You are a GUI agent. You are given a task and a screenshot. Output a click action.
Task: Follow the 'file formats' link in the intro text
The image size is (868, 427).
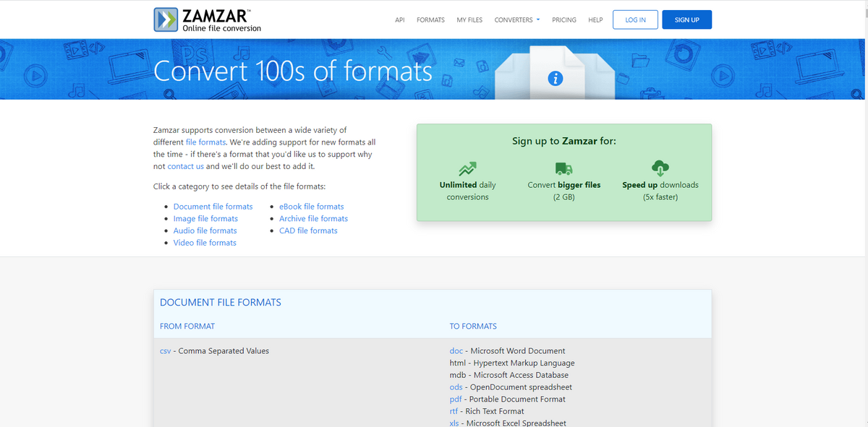(x=206, y=142)
